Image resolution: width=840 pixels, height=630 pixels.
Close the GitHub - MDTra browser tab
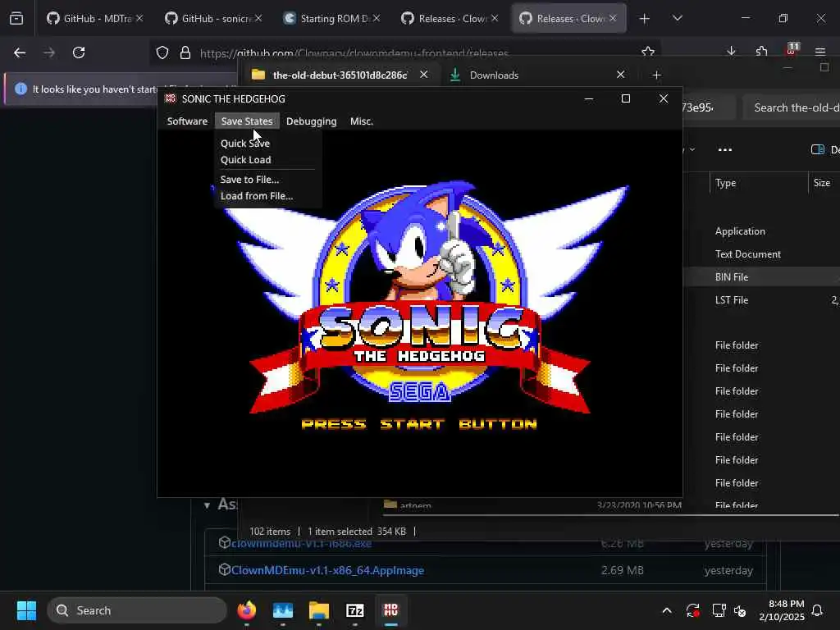pos(139,18)
